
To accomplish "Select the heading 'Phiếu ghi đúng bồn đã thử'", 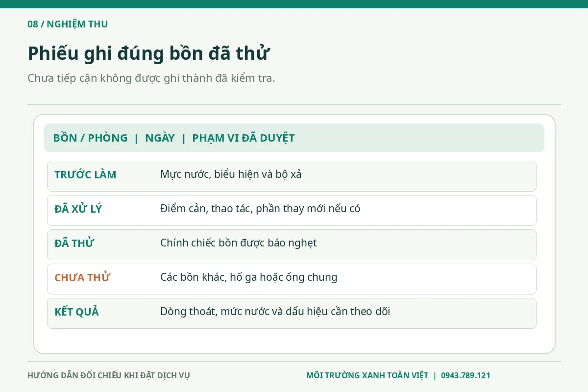I will tap(148, 53).
